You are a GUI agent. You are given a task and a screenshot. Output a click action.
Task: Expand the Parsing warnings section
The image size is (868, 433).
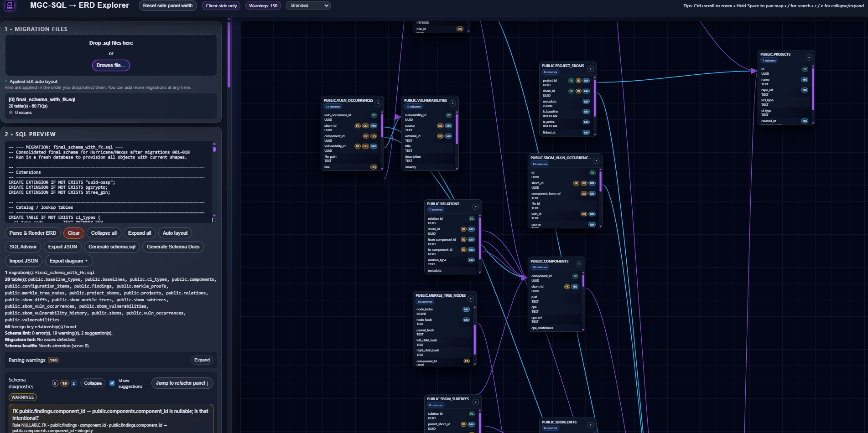tap(202, 360)
